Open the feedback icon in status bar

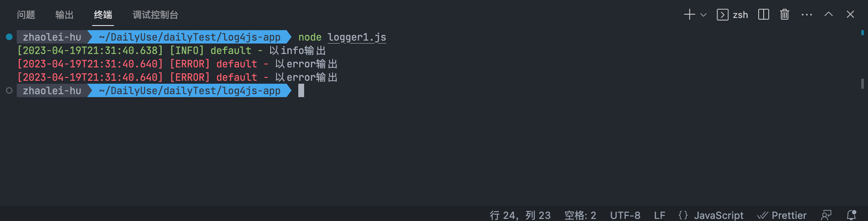pyautogui.click(x=826, y=215)
